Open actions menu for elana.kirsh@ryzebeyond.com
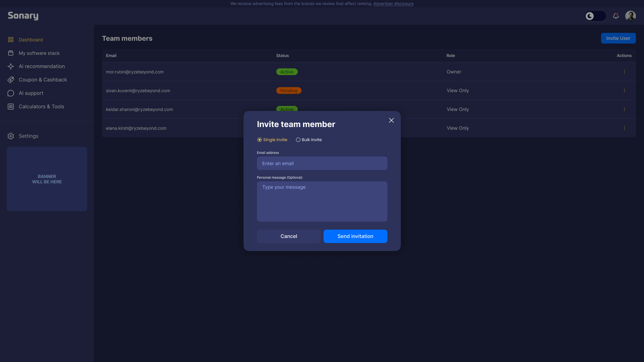The width and height of the screenshot is (644, 362). [x=624, y=128]
